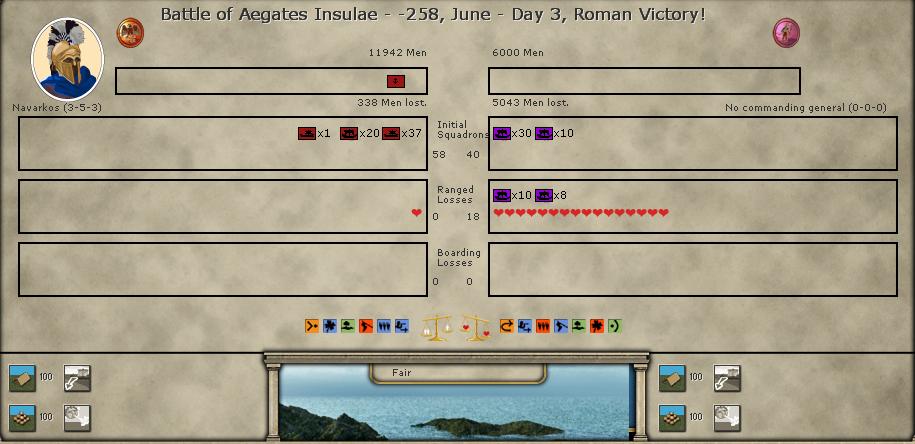Click the leftmost orange battle modifier icon

click(312, 326)
